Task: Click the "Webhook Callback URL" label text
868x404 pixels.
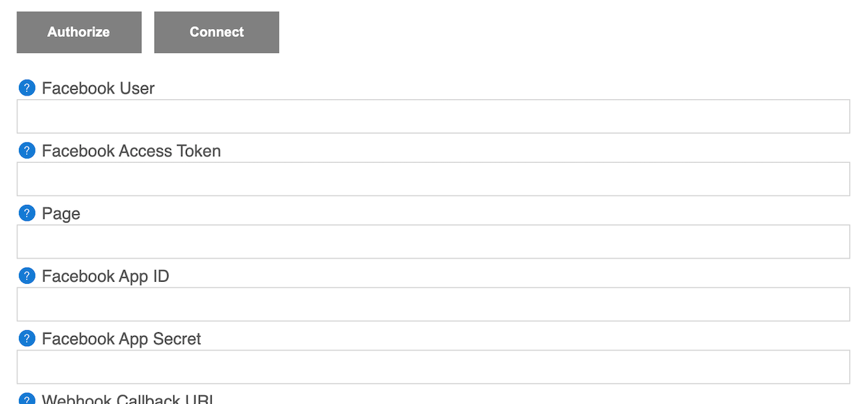Action: 125,399
